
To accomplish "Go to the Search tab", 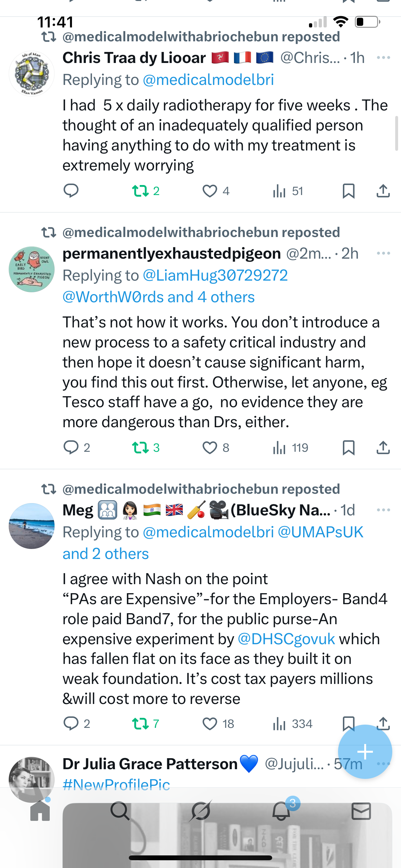I will pyautogui.click(x=120, y=811).
